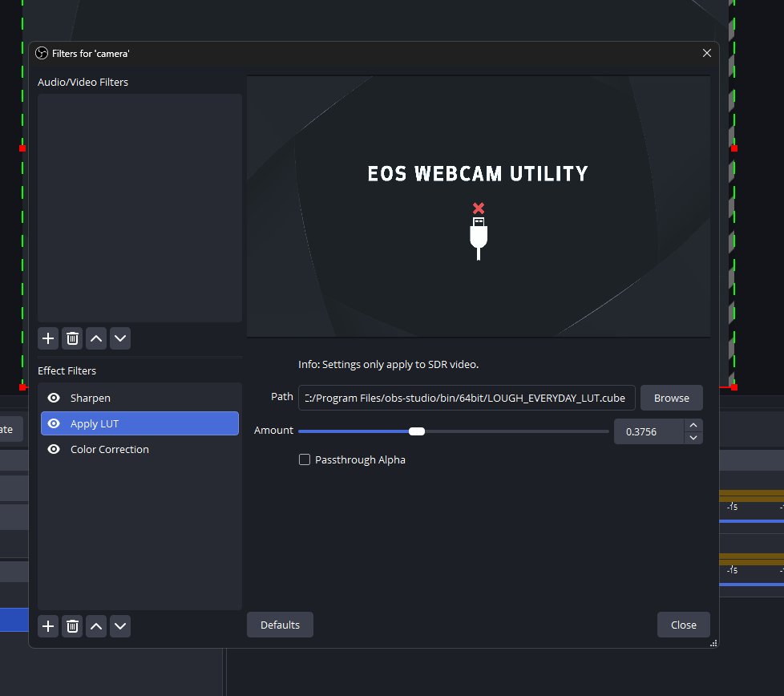
Task: Decrease the Amount value with down arrow
Action: click(x=693, y=438)
